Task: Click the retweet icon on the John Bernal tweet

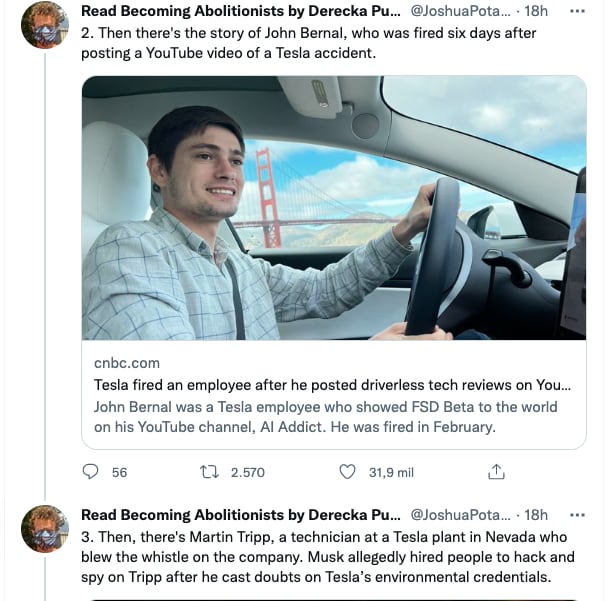Action: click(212, 472)
